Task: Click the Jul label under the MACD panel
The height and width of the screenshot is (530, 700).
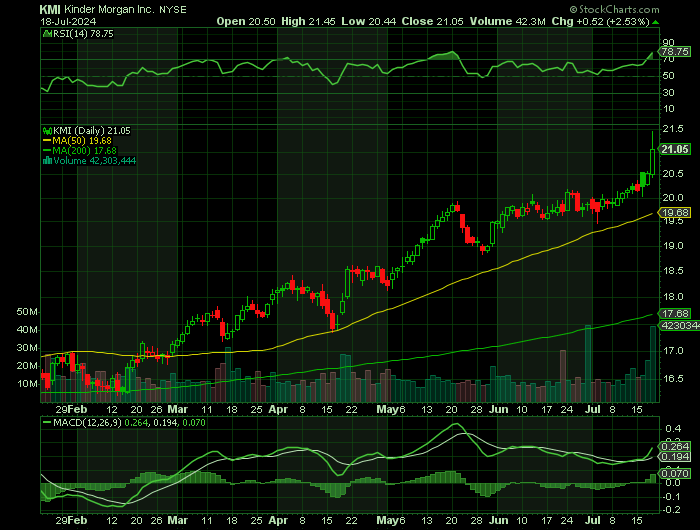Action: 593,521
